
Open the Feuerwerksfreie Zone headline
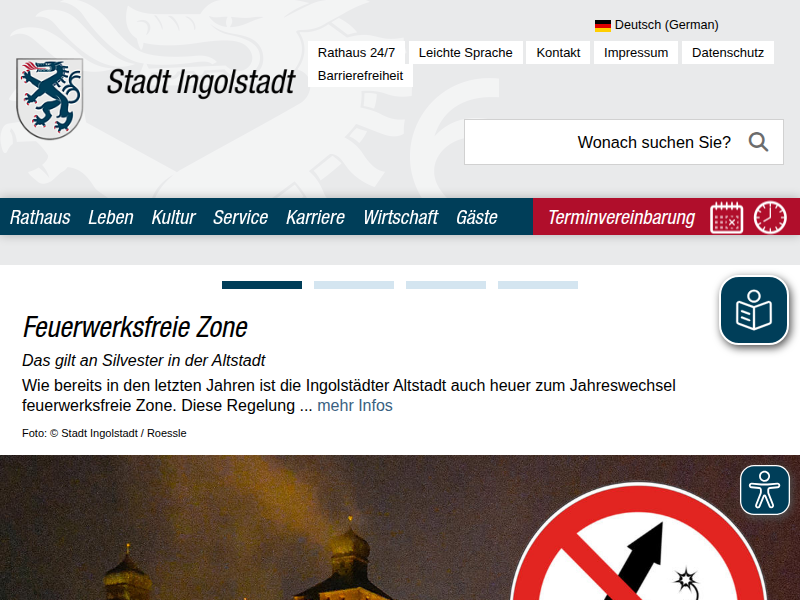tap(135, 327)
